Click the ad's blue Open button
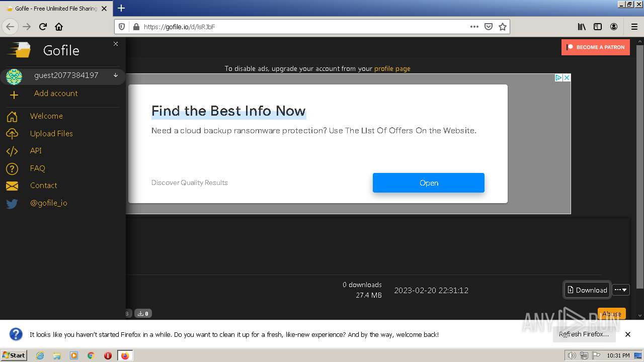The image size is (644, 362). pos(429,183)
